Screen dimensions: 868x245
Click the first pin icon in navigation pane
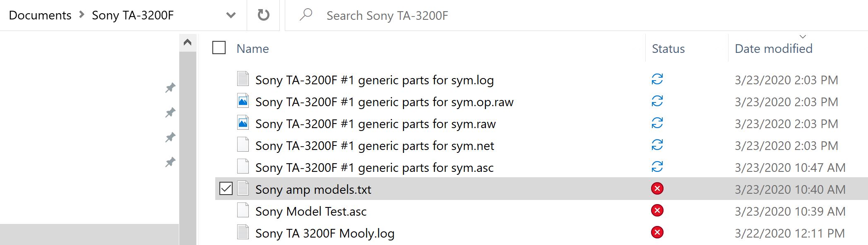tap(170, 88)
